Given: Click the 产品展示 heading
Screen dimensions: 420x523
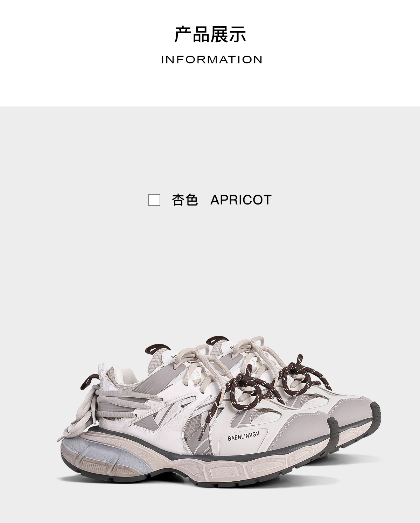Looking at the screenshot, I should [x=210, y=34].
